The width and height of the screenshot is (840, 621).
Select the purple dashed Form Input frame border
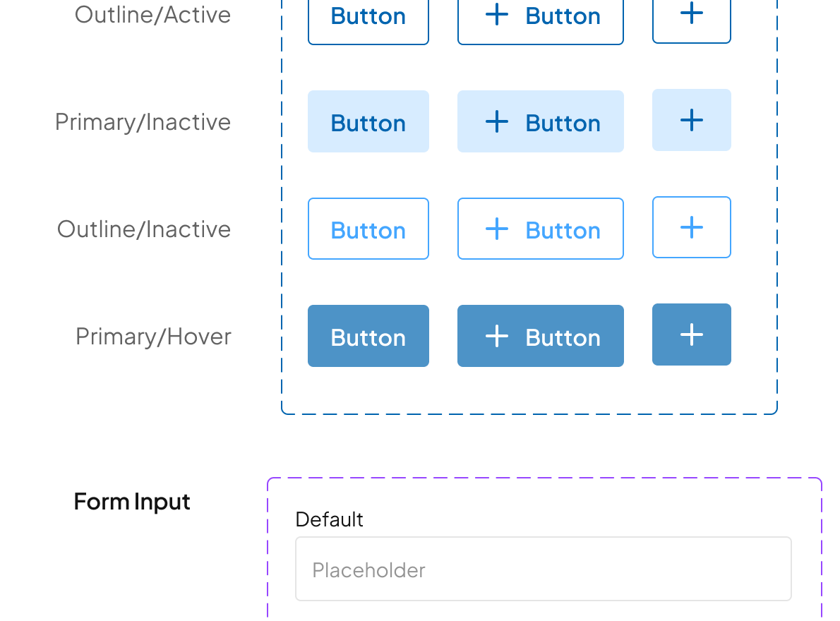click(544, 478)
